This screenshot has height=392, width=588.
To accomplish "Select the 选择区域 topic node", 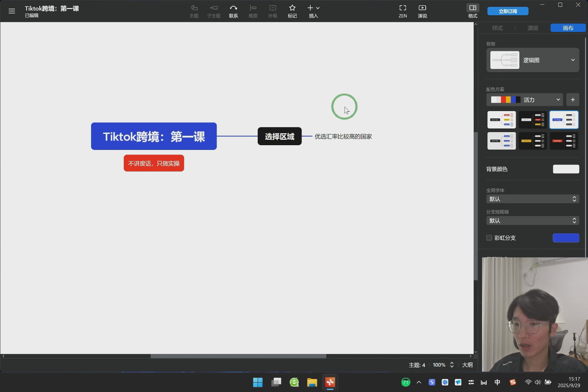I will coord(279,136).
